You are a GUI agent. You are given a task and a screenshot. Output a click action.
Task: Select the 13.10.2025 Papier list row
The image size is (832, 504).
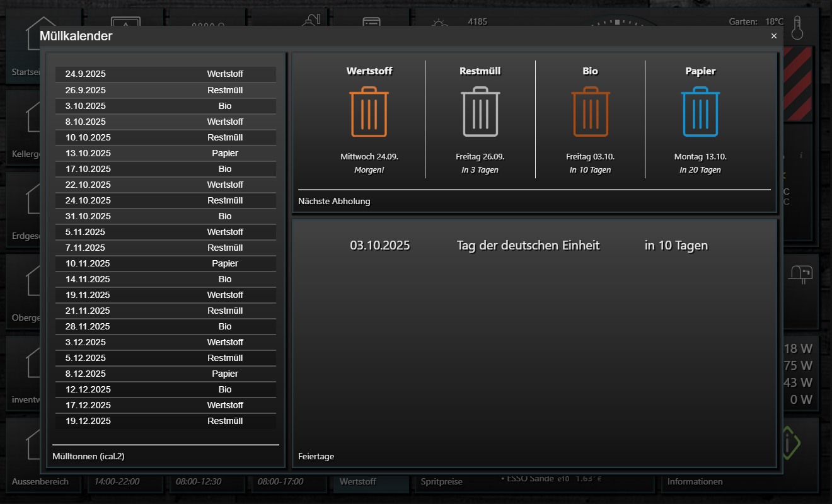point(165,153)
